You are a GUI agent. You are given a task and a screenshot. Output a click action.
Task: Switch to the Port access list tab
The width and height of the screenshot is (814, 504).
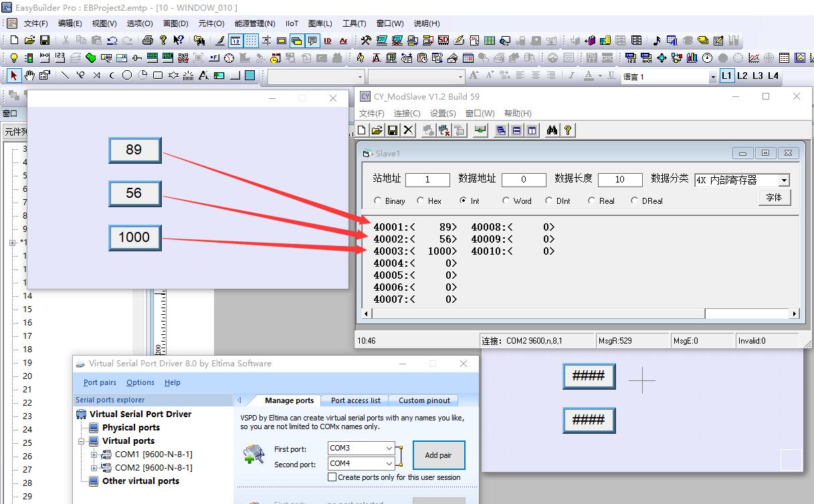coord(355,400)
